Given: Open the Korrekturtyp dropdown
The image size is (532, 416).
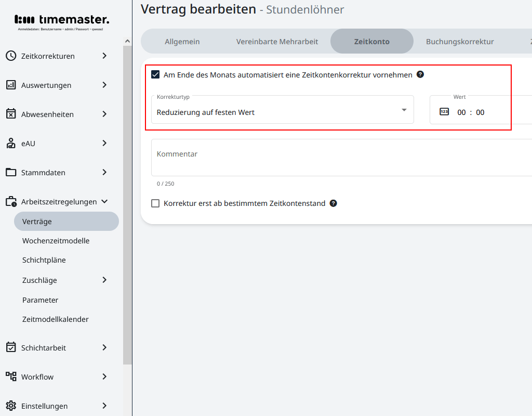Looking at the screenshot, I should tap(404, 110).
